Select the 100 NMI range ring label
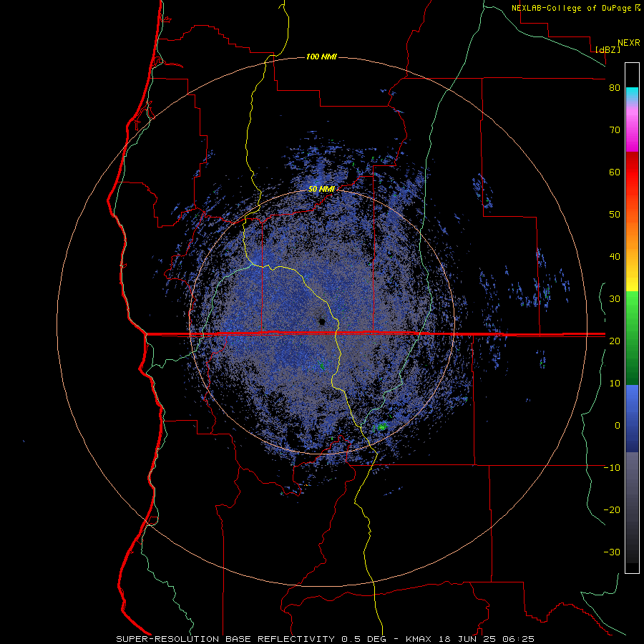The width and height of the screenshot is (644, 644). [x=321, y=57]
